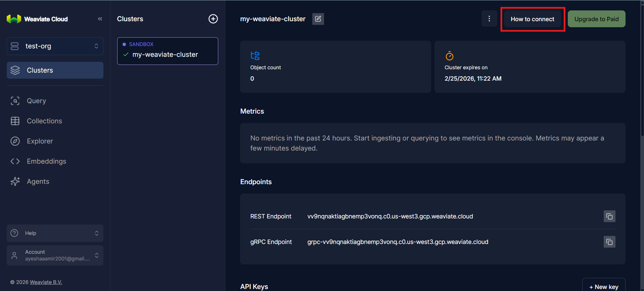Image resolution: width=644 pixels, height=291 pixels.
Task: Open the Query section
Action: pos(36,101)
